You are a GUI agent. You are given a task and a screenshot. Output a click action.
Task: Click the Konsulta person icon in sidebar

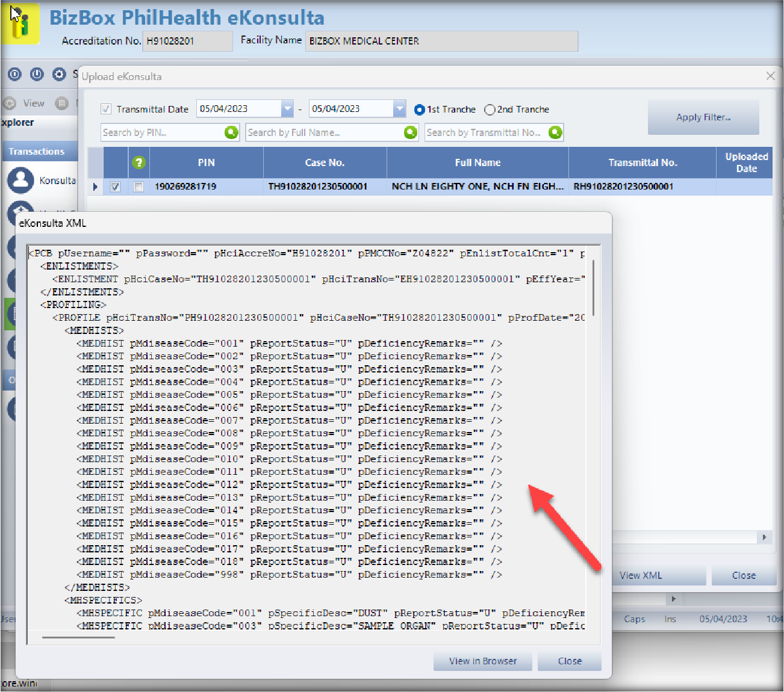[21, 181]
